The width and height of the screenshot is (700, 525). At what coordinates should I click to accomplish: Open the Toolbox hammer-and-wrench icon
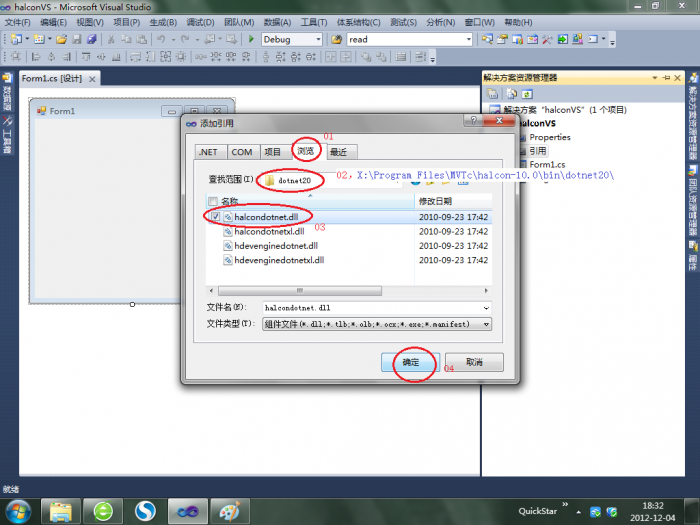point(547,39)
